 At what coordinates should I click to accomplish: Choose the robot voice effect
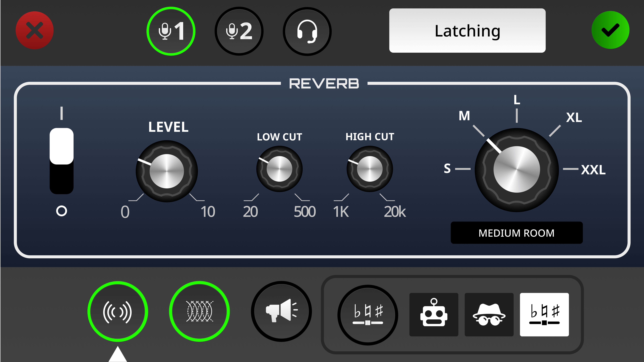pyautogui.click(x=434, y=314)
